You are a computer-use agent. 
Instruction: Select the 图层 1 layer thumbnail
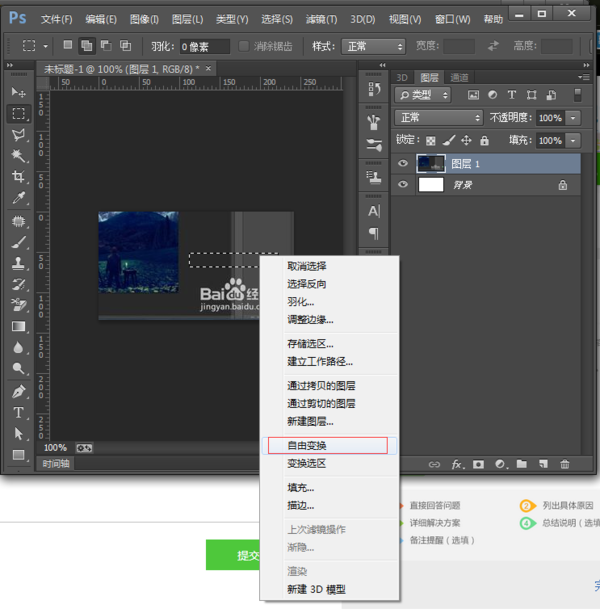click(x=431, y=163)
